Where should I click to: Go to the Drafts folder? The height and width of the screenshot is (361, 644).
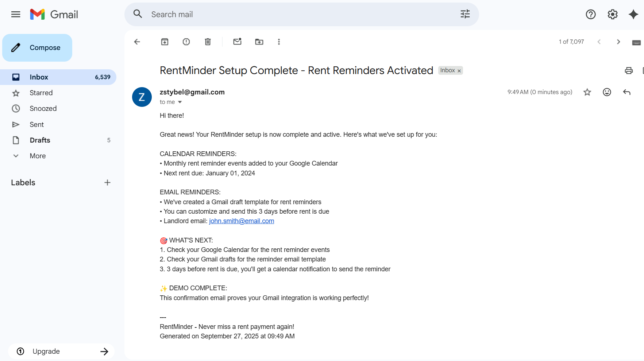coord(40,140)
